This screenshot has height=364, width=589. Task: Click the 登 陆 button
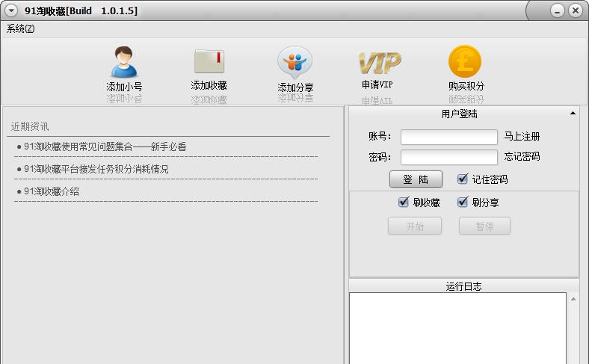[416, 179]
